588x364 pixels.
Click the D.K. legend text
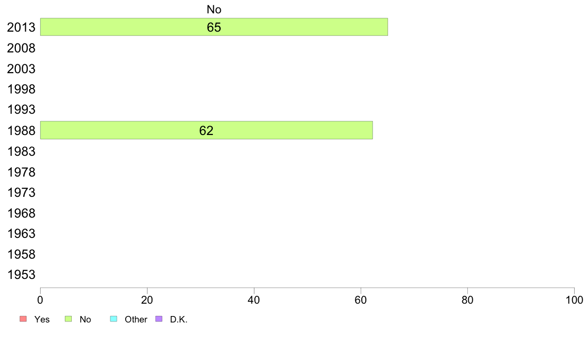click(x=179, y=319)
